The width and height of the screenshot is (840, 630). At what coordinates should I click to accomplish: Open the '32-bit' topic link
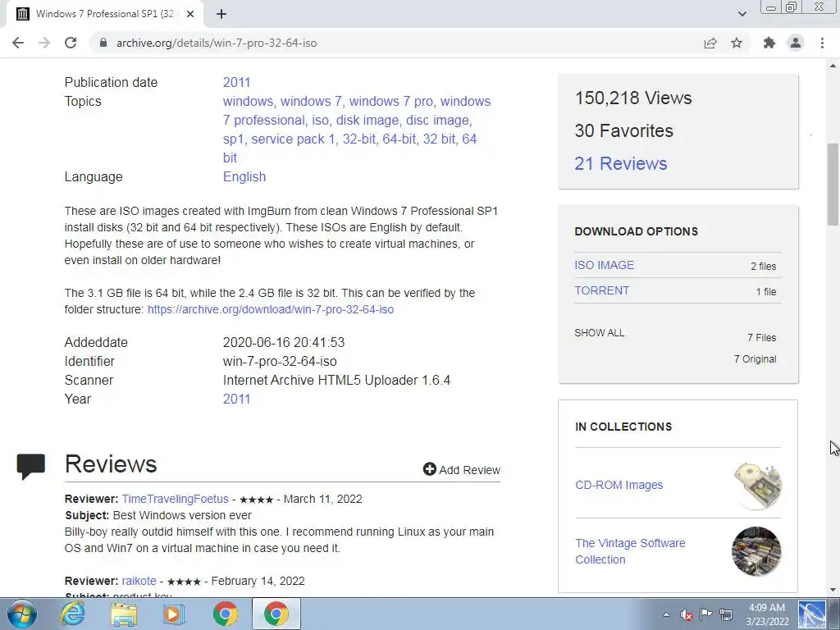(359, 139)
